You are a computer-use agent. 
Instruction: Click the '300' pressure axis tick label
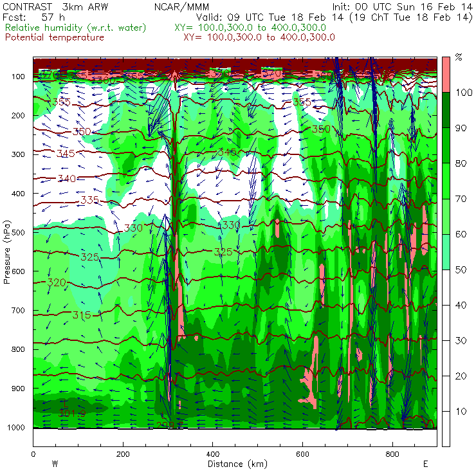pyautogui.click(x=19, y=154)
